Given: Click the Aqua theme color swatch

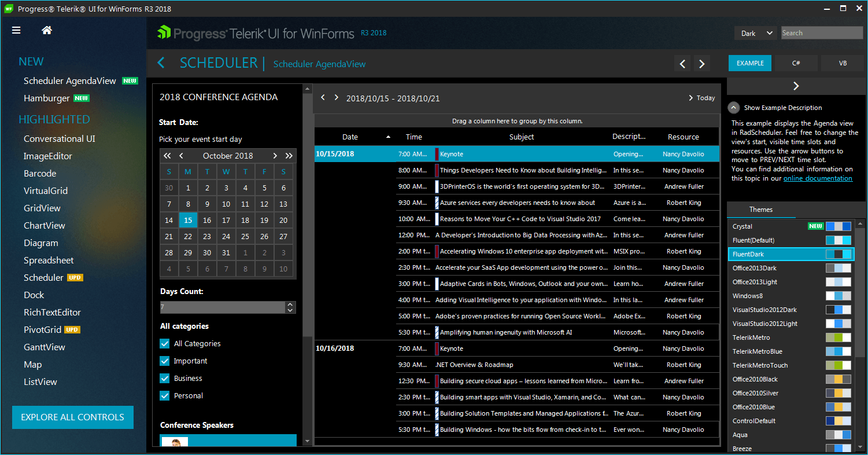Looking at the screenshot, I should tap(839, 435).
